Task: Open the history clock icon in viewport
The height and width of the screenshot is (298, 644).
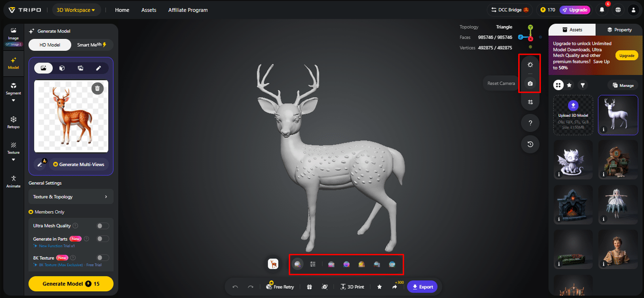Action: [x=530, y=144]
